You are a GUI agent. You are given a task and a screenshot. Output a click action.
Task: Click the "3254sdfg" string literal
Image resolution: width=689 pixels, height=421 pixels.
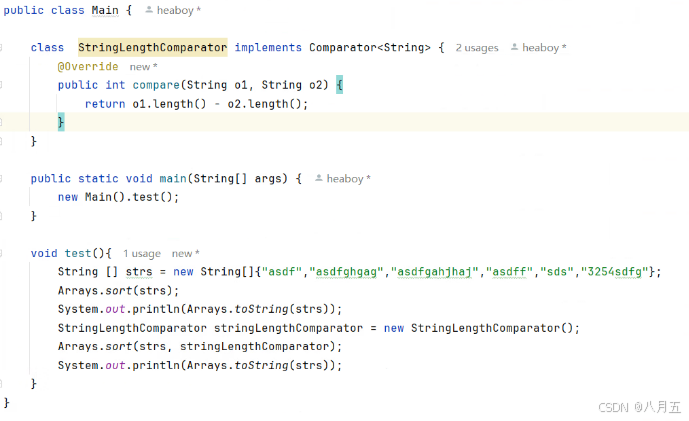coord(614,272)
